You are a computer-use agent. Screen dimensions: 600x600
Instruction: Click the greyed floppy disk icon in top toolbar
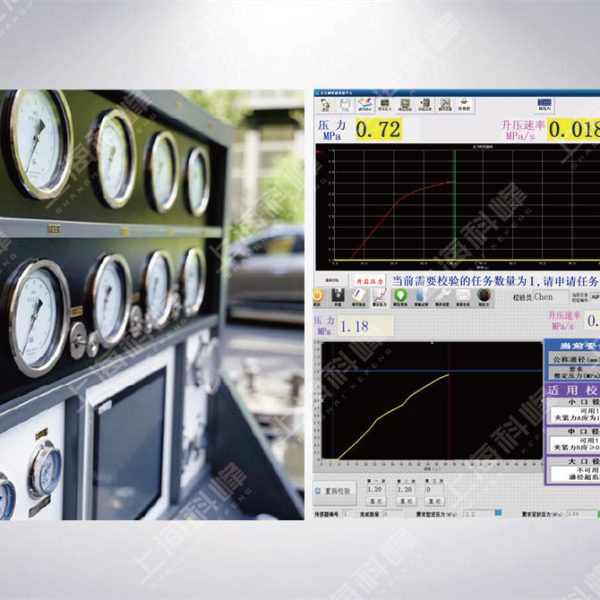click(x=345, y=104)
